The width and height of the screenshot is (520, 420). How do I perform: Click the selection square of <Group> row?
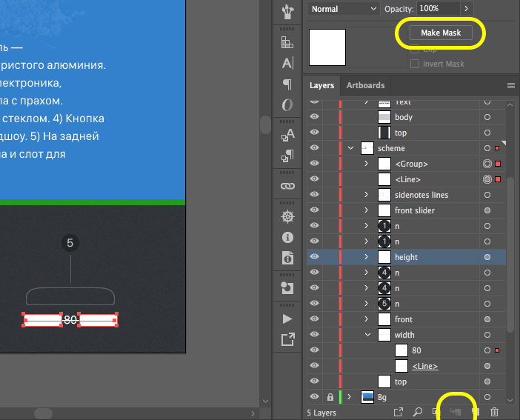tap(498, 164)
